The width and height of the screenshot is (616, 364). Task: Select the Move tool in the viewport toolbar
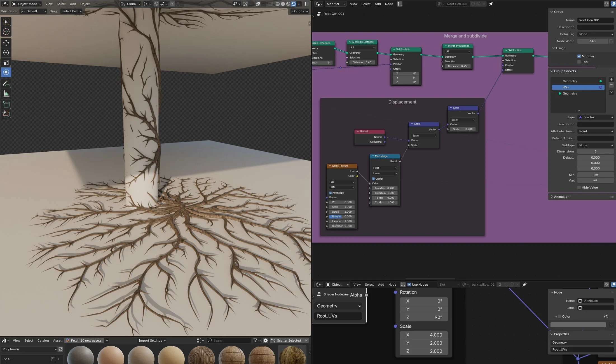pyautogui.click(x=6, y=43)
